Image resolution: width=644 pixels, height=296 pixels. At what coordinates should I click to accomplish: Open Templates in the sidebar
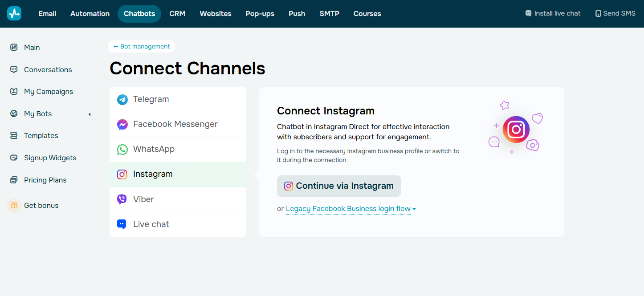(x=41, y=135)
